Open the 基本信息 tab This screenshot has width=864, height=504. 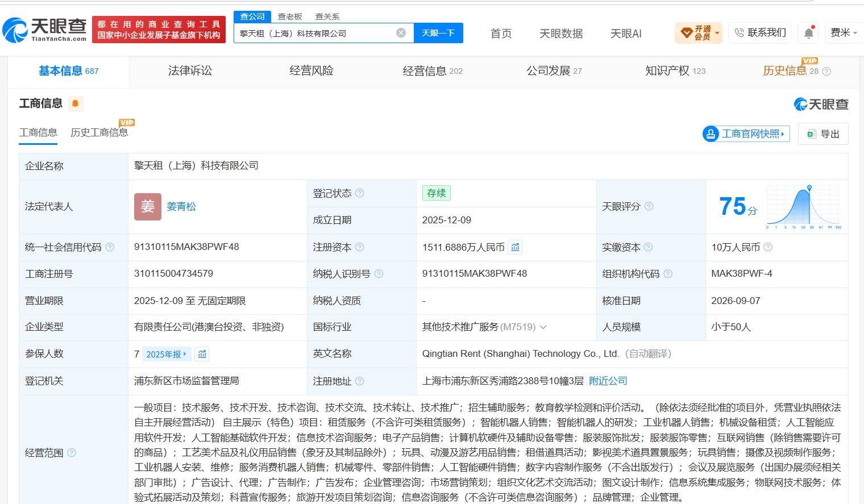tap(68, 71)
